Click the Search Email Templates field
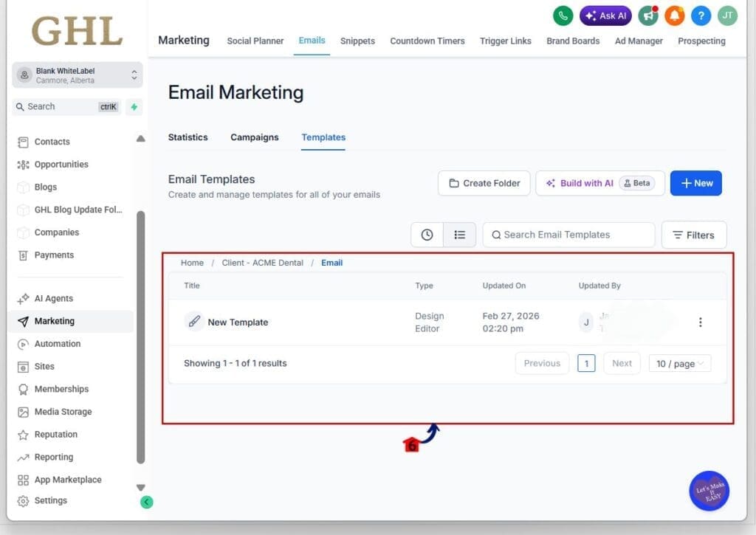This screenshot has height=535, width=756. coord(568,235)
